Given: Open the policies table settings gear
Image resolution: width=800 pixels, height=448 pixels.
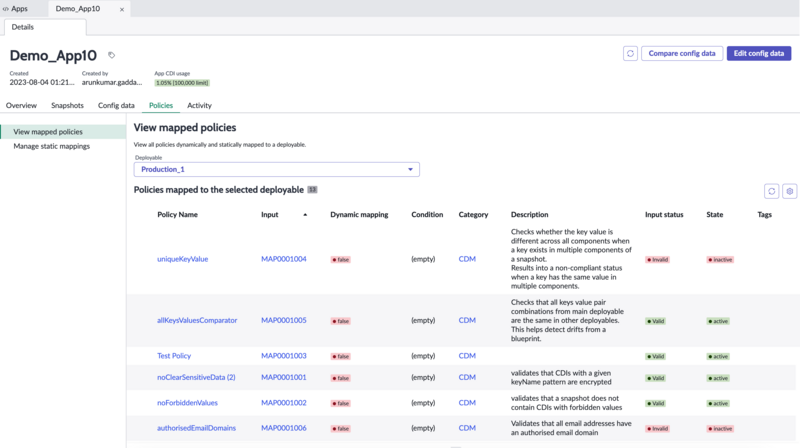Looking at the screenshot, I should [790, 191].
